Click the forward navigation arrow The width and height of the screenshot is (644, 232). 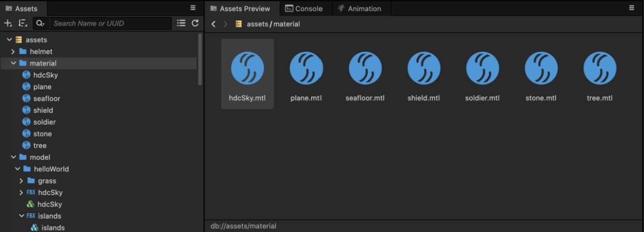[x=225, y=24]
